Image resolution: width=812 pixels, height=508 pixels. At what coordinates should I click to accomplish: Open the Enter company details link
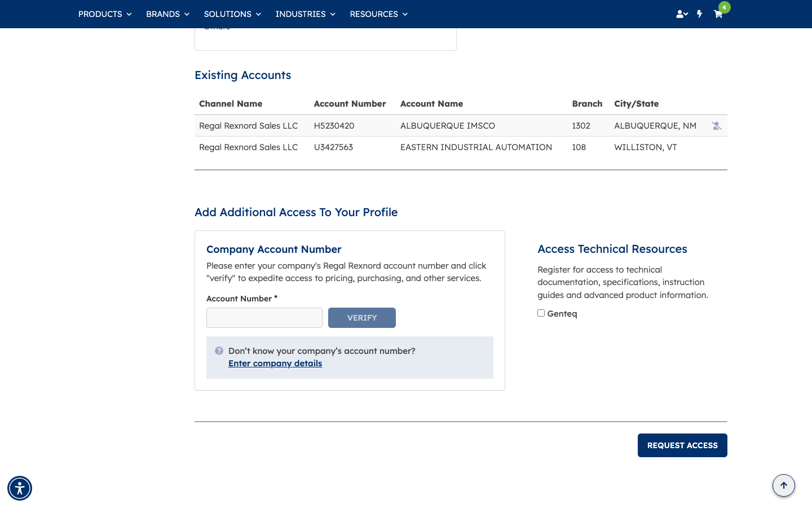(275, 364)
